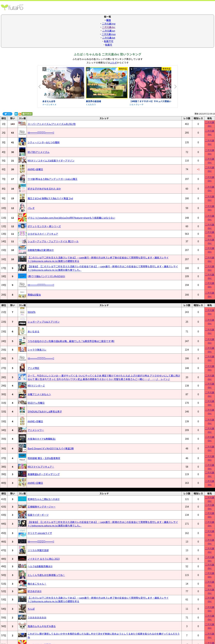Open thread 鬼滅のムキムキねずみ語る
215x644 pixels.
tap(42, 626)
